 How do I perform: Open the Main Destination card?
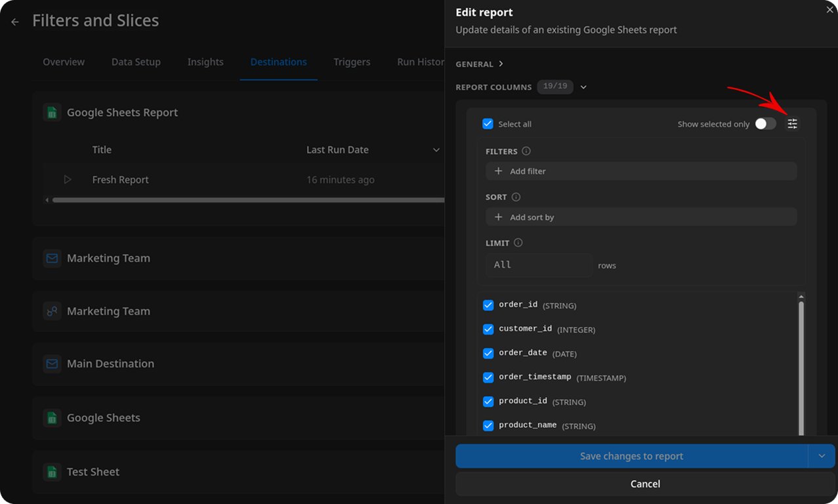238,364
